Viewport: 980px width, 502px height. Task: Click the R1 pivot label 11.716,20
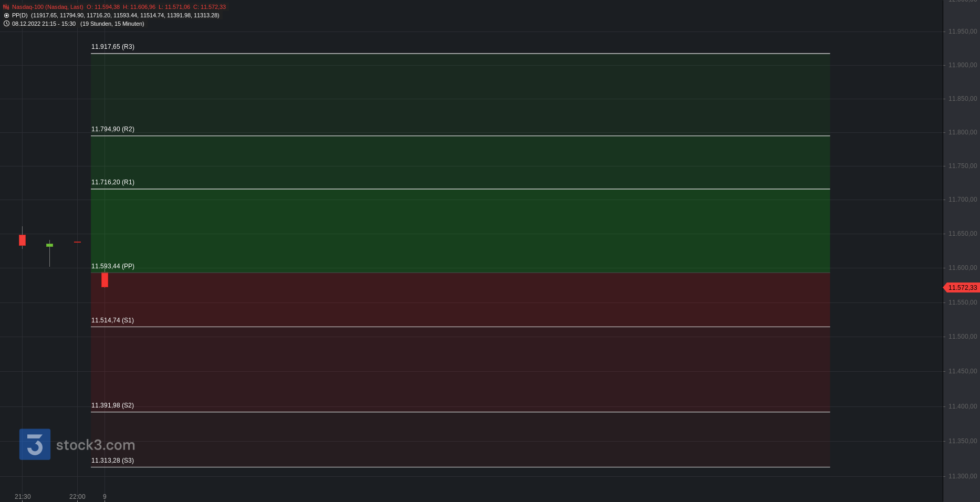113,182
